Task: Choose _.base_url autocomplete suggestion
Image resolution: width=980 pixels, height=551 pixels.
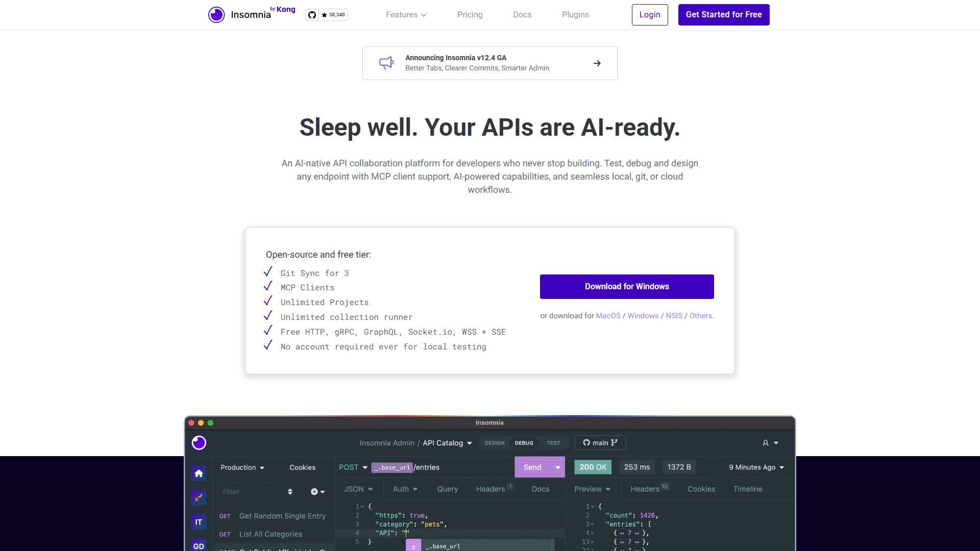Action: tap(480, 546)
